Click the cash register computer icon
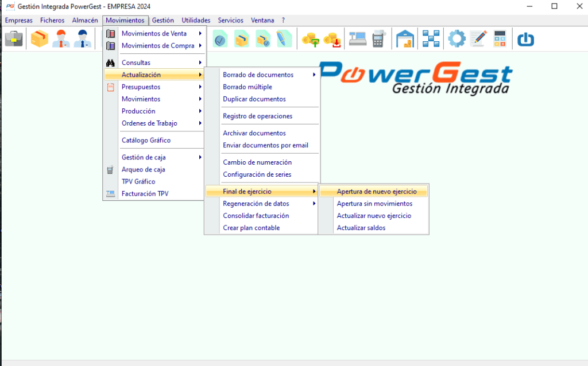 (x=357, y=38)
